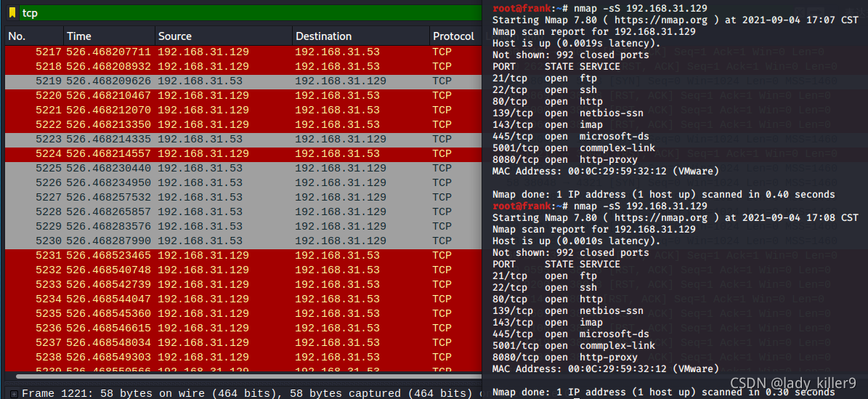868x399 pixels.
Task: Click the time value 526.468540748
Action: coord(110,270)
